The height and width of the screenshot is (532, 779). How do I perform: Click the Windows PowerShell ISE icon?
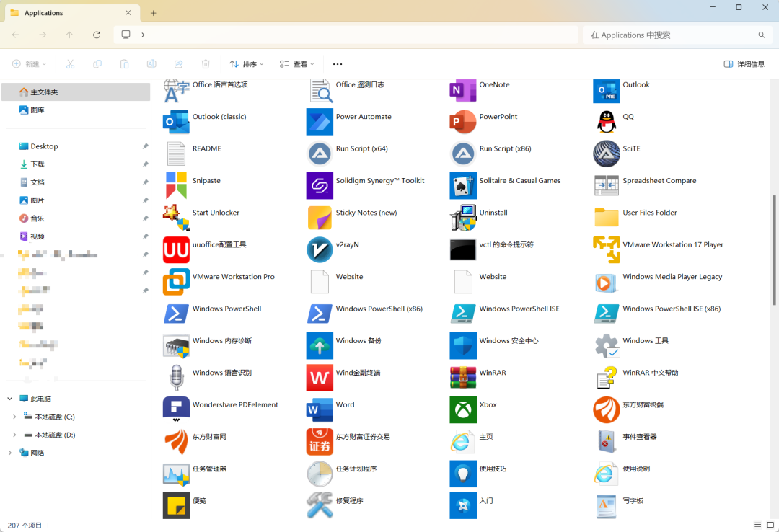pos(462,314)
